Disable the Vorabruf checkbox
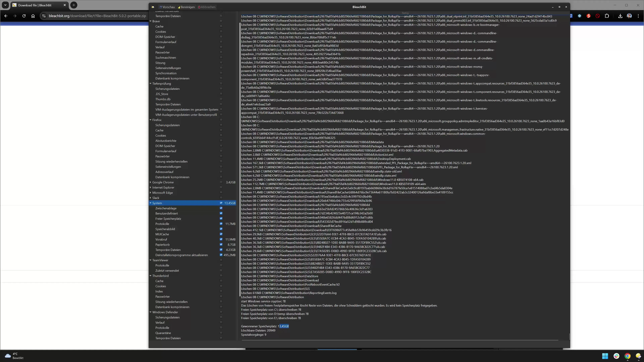This screenshot has width=644, height=362. [x=221, y=239]
